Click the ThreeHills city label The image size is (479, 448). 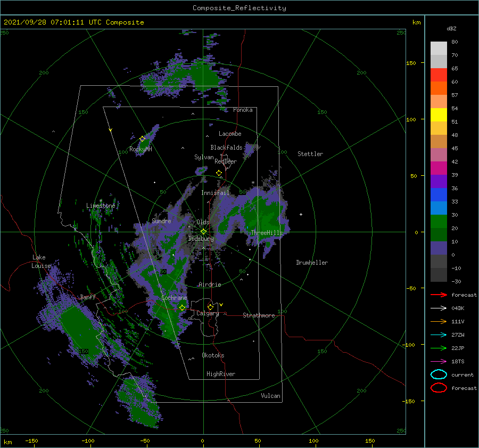click(x=267, y=233)
